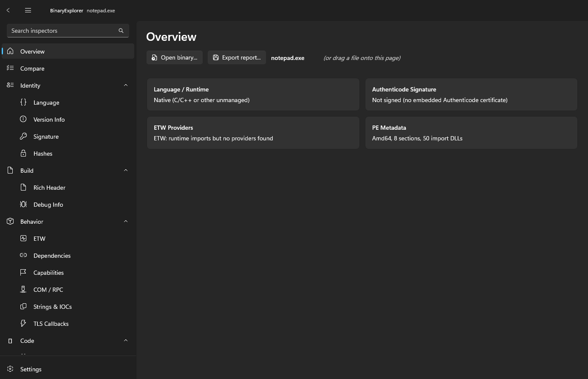Open the ETW Providers card
Screen dimensions: 588x379
coord(253,133)
